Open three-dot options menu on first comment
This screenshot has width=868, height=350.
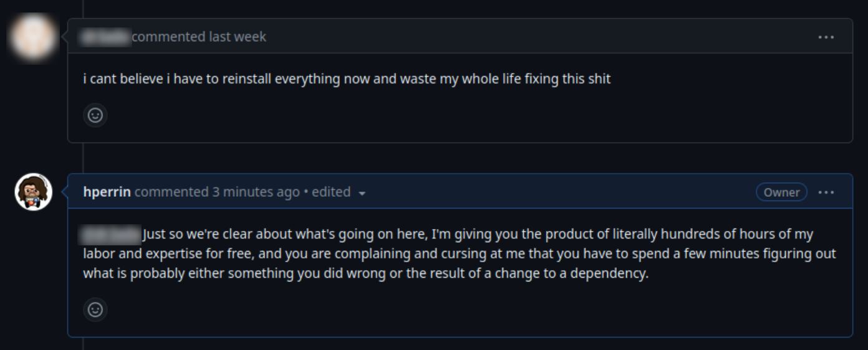[x=826, y=37]
